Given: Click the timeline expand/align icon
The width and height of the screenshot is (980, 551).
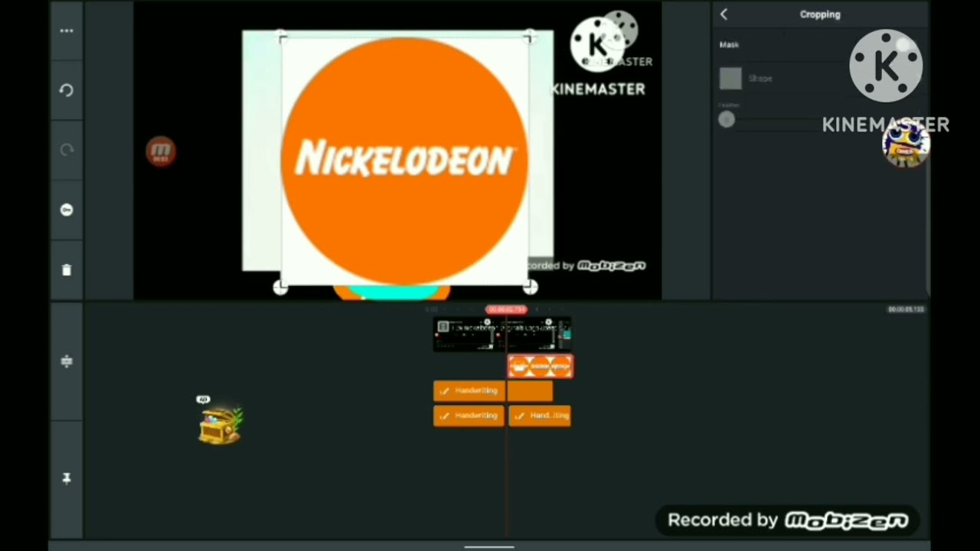Looking at the screenshot, I should (x=67, y=360).
